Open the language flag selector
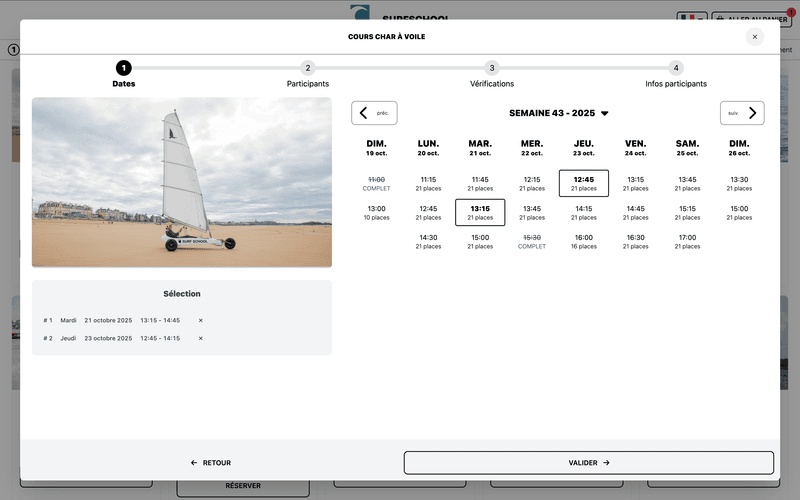Viewport: 800px width, 500px height. click(691, 19)
